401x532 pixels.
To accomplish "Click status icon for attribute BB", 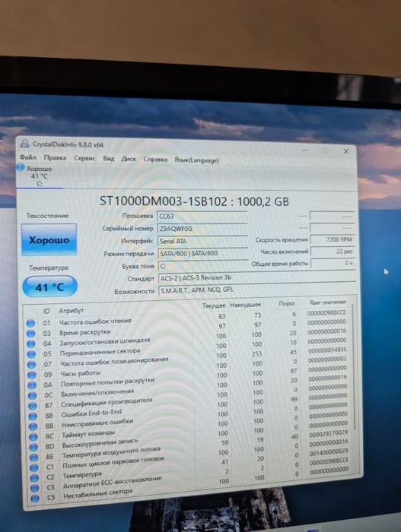I will coord(33,426).
